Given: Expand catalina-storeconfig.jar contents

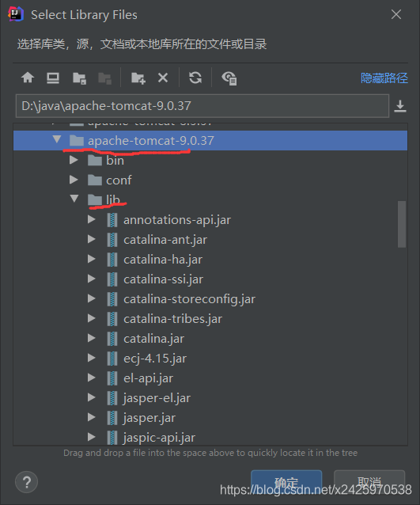Looking at the screenshot, I should 92,298.
